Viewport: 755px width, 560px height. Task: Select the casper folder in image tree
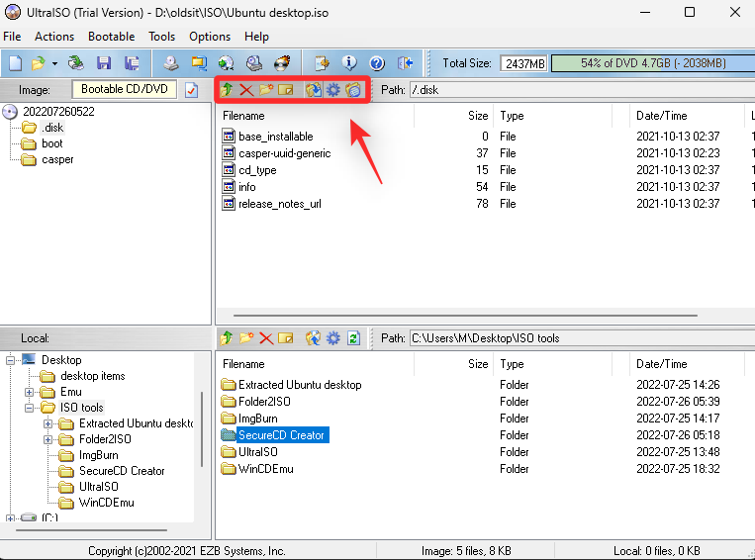(x=57, y=159)
